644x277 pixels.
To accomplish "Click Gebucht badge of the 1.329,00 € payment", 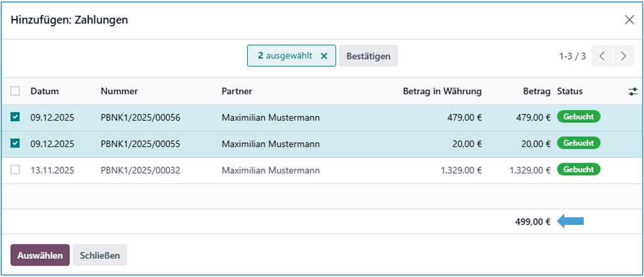I will (x=578, y=170).
